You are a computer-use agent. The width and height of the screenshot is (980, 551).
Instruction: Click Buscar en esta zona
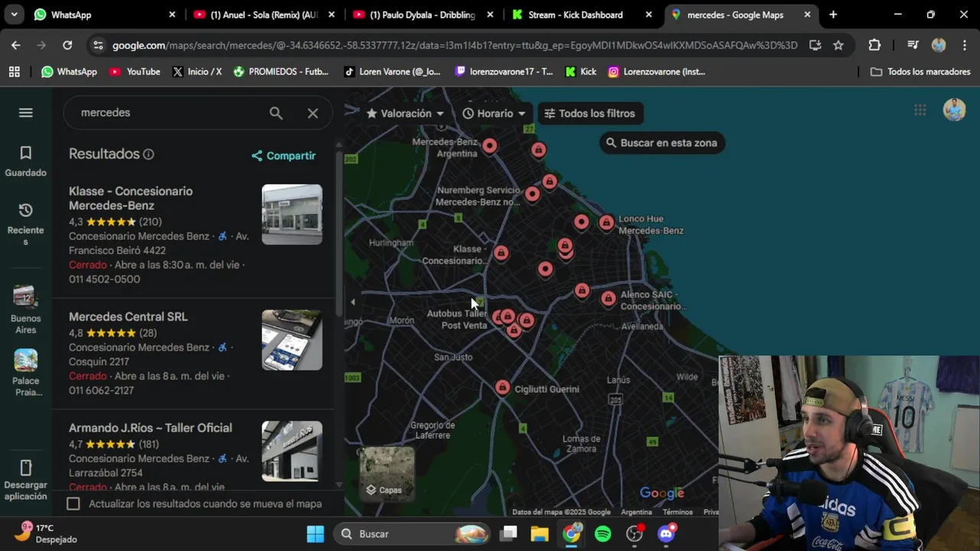[661, 143]
